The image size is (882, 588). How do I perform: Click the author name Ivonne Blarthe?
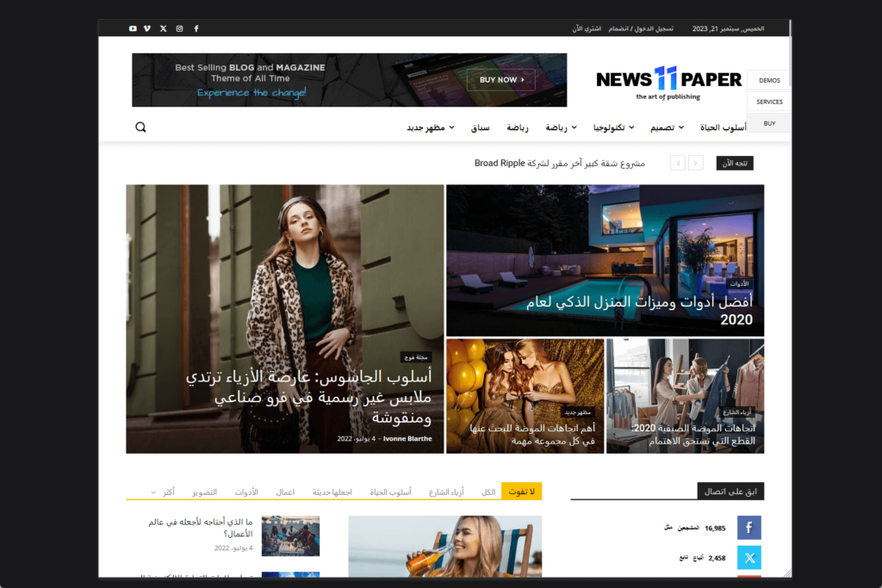(x=407, y=439)
